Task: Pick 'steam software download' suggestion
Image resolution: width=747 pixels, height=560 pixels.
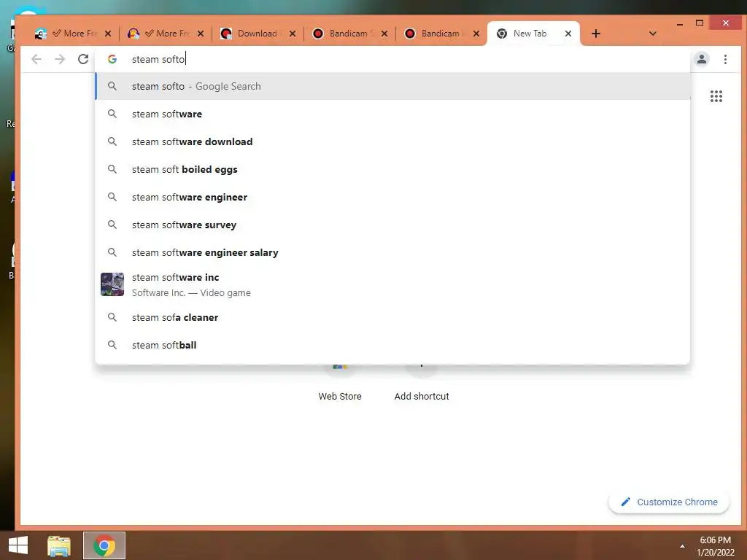Action: (x=392, y=141)
